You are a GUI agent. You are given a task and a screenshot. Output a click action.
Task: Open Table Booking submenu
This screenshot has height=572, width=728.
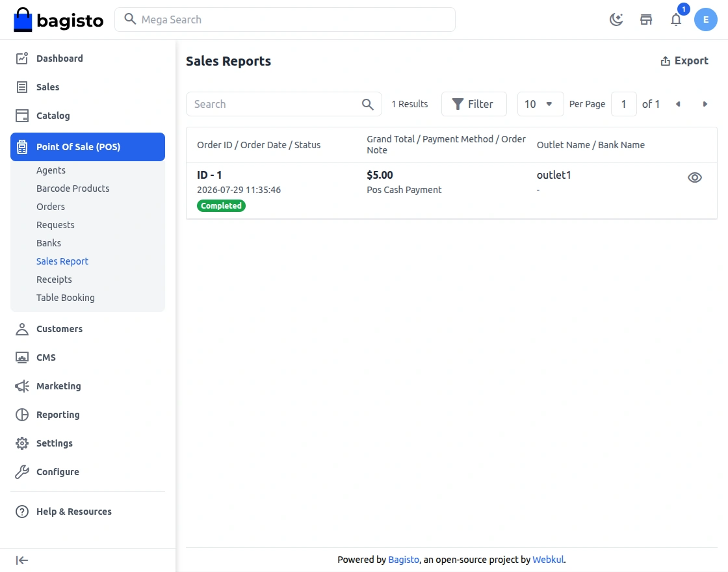pos(66,298)
